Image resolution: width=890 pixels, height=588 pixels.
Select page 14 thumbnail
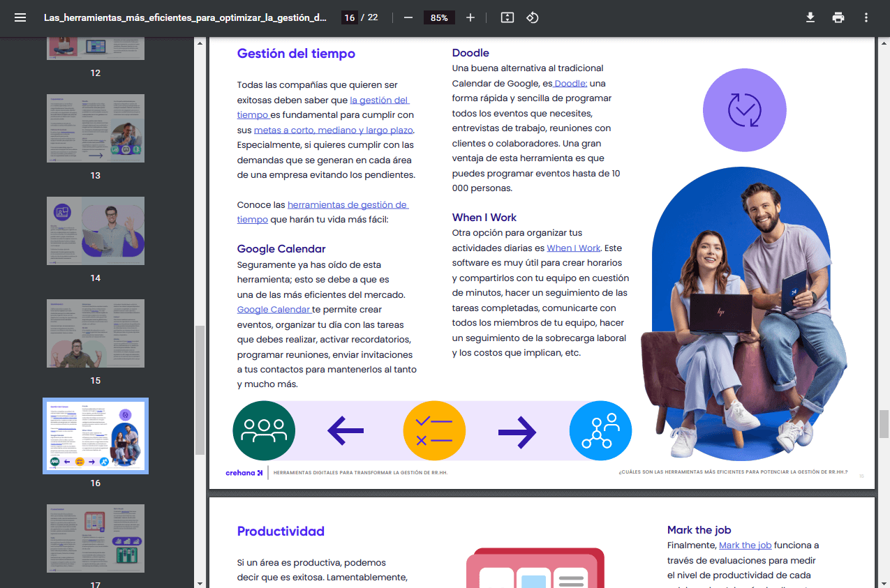pyautogui.click(x=96, y=231)
